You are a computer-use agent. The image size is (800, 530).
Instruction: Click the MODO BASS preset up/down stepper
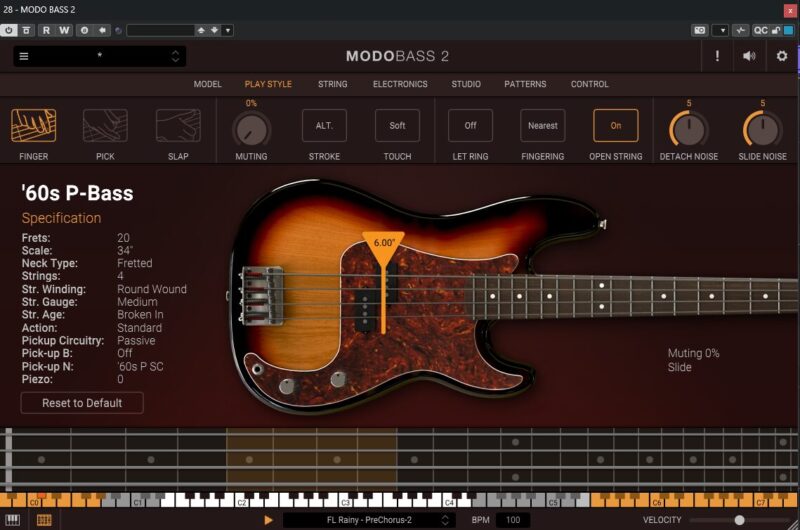point(176,56)
